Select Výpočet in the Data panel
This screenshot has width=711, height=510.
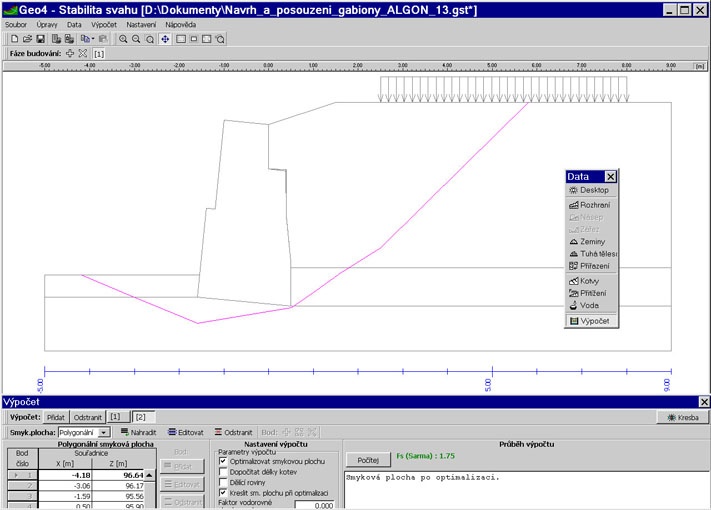591,321
